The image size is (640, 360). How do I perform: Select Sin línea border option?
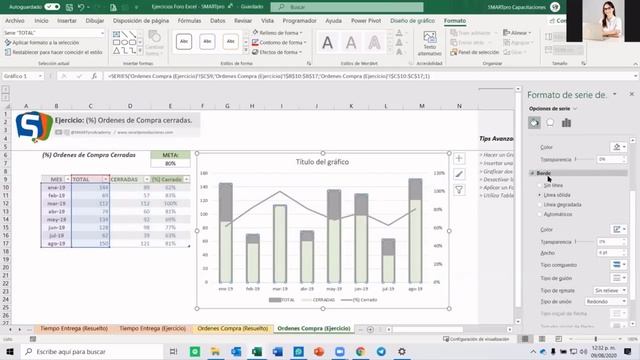[550, 185]
